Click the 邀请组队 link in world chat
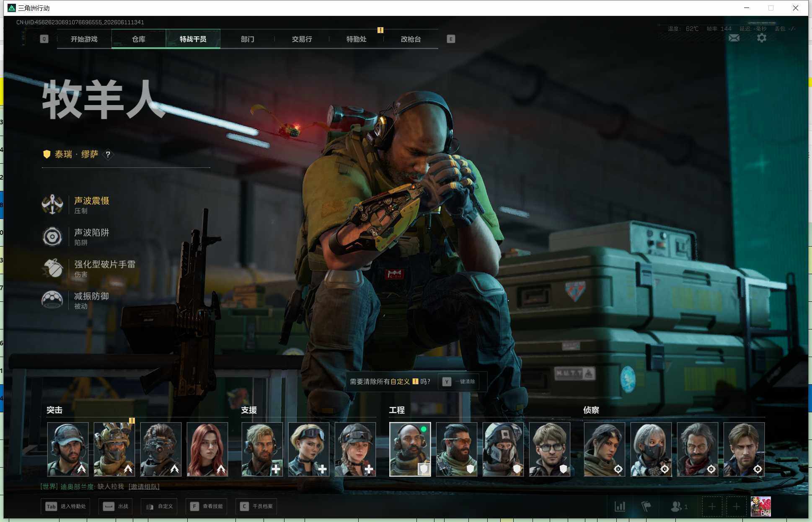The height and width of the screenshot is (522, 812). click(144, 486)
